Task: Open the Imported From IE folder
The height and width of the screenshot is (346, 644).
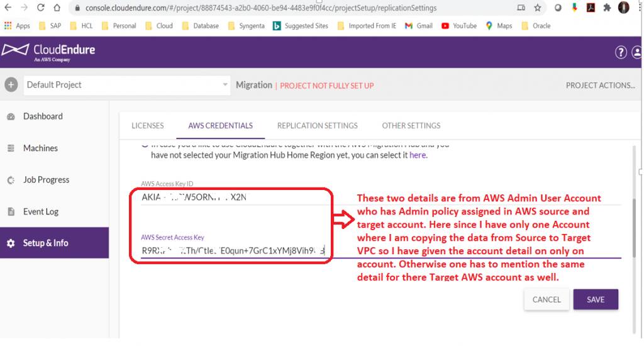Action: (x=367, y=26)
